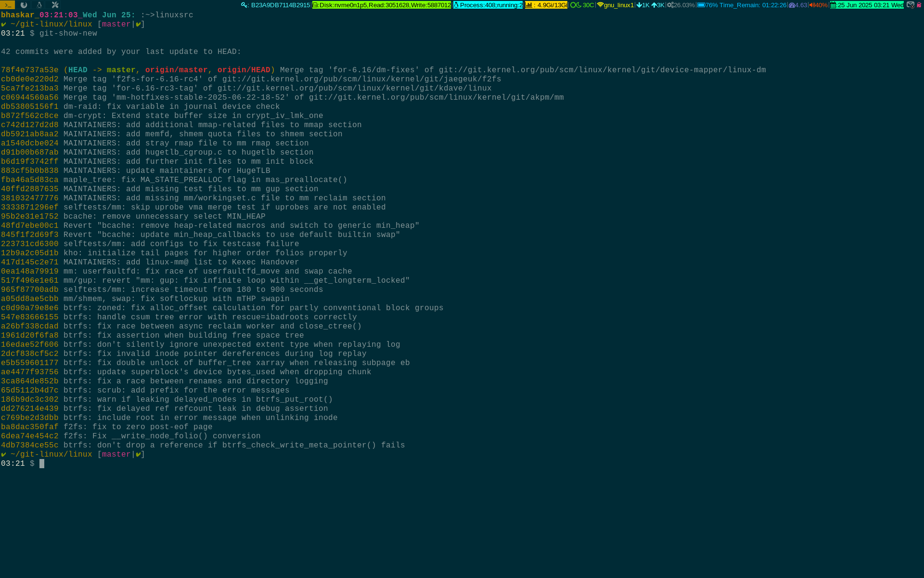Click the volume speaker icon showing 40%
The height and width of the screenshot is (578, 924).
pyautogui.click(x=811, y=5)
